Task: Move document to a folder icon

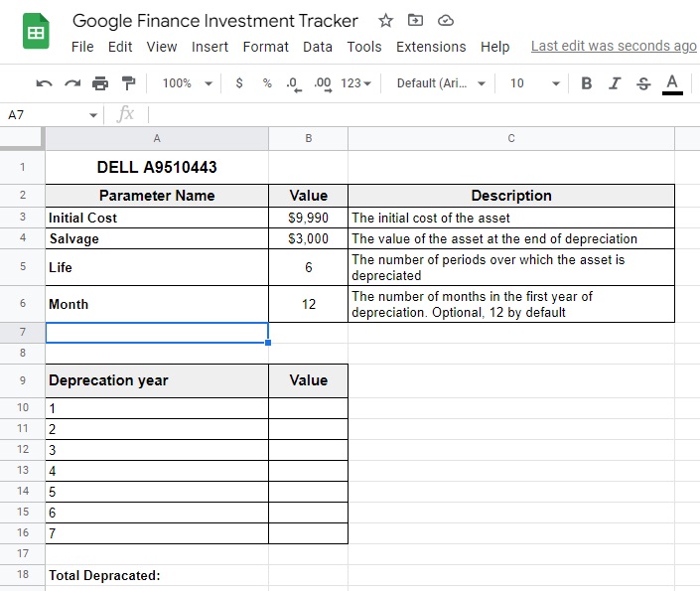Action: 415,20
